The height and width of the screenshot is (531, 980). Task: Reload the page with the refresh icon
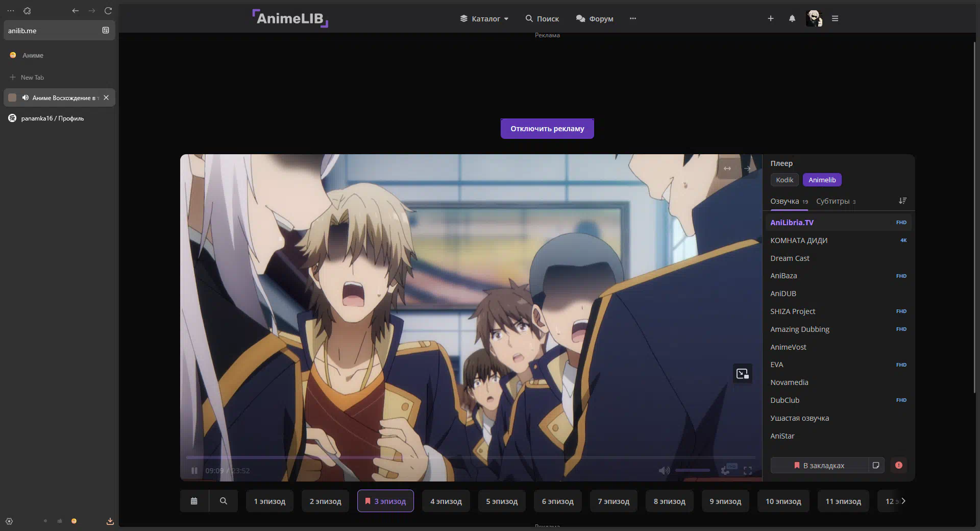[x=108, y=11]
